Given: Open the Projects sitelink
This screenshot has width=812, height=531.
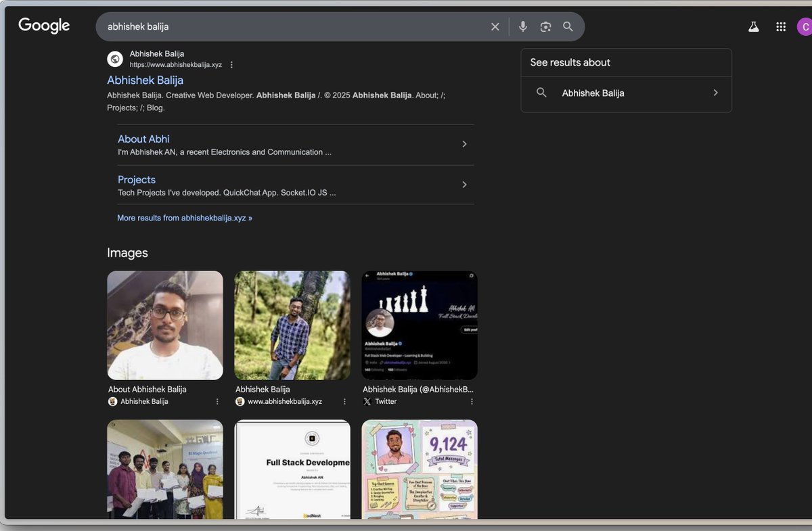Looking at the screenshot, I should [137, 179].
